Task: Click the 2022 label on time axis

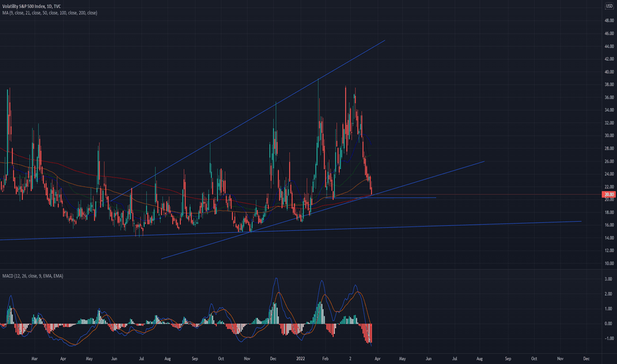Action: (301, 359)
